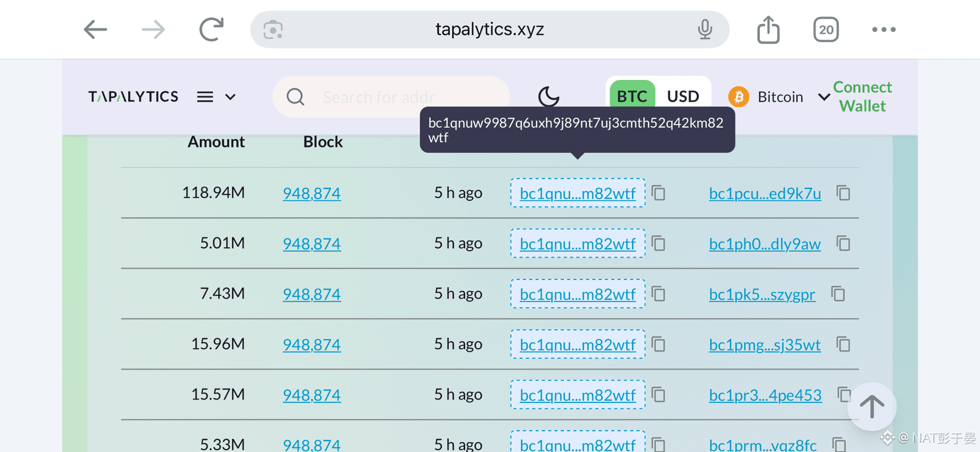Toggle dark mode with the moon icon
The width and height of the screenshot is (980, 452).
coord(548,97)
